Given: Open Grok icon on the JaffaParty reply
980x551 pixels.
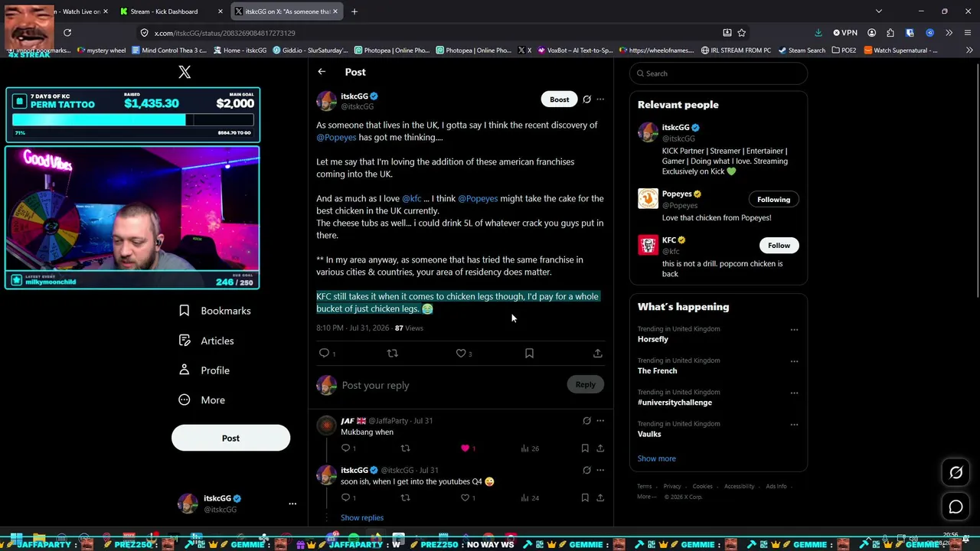Looking at the screenshot, I should [x=586, y=420].
